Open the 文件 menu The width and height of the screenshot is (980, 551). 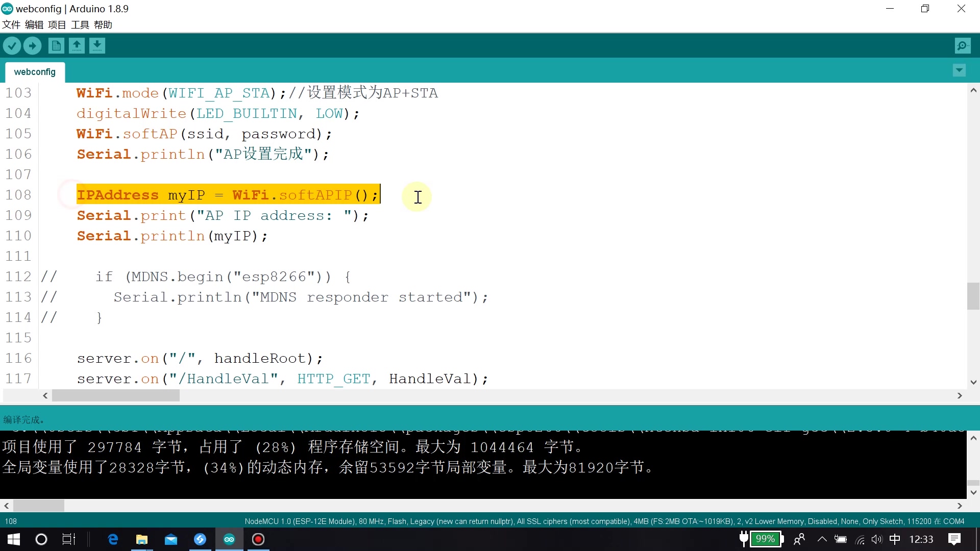(11, 24)
